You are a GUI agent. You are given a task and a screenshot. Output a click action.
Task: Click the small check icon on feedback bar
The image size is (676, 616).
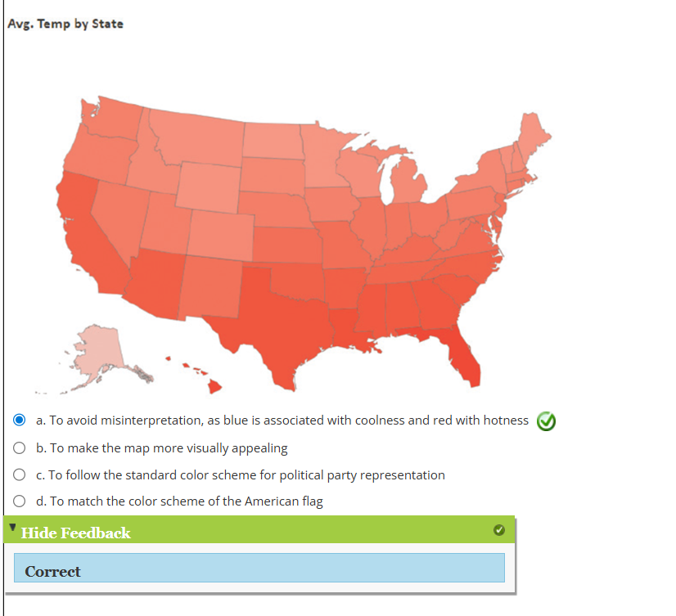click(x=499, y=530)
